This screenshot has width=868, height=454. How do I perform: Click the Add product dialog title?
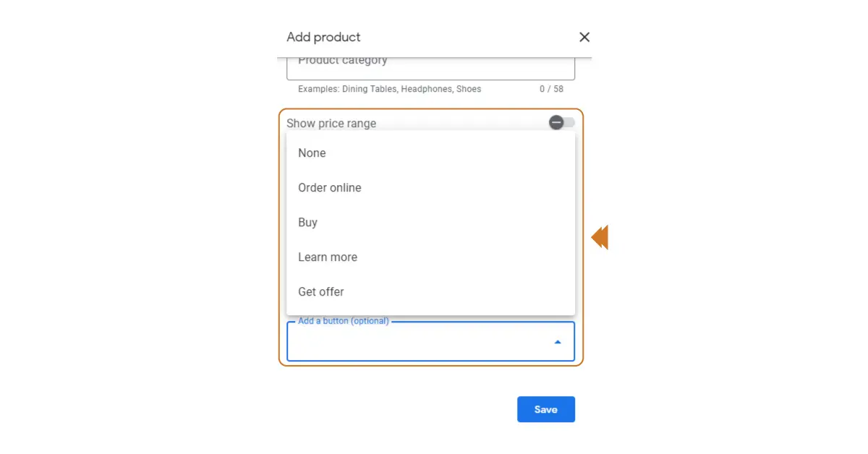click(323, 37)
